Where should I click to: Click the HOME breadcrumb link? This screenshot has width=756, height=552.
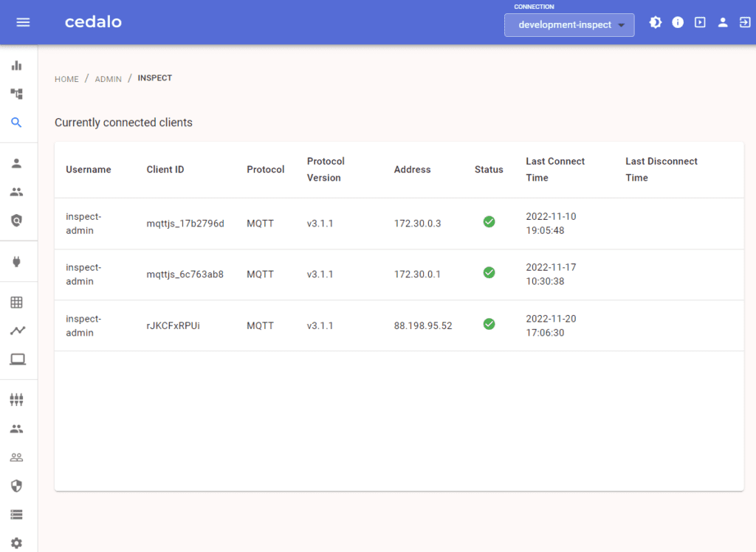(x=66, y=79)
